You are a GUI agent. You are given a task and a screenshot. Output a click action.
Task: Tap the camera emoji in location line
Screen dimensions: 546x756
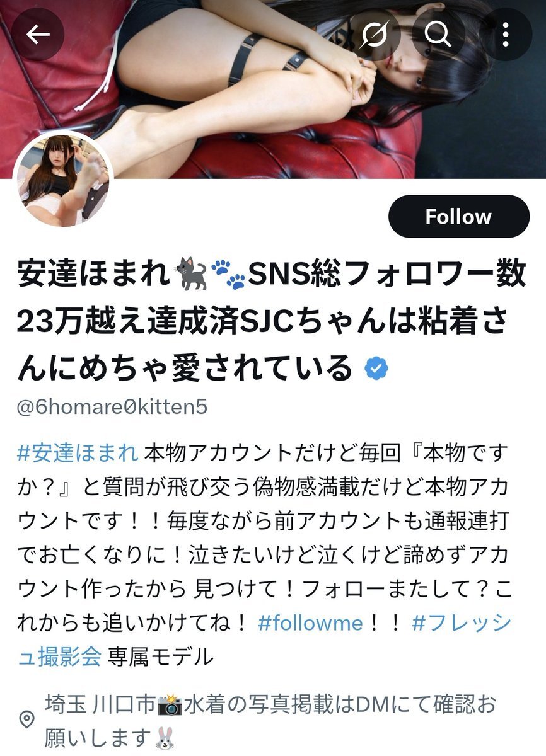pos(170,704)
